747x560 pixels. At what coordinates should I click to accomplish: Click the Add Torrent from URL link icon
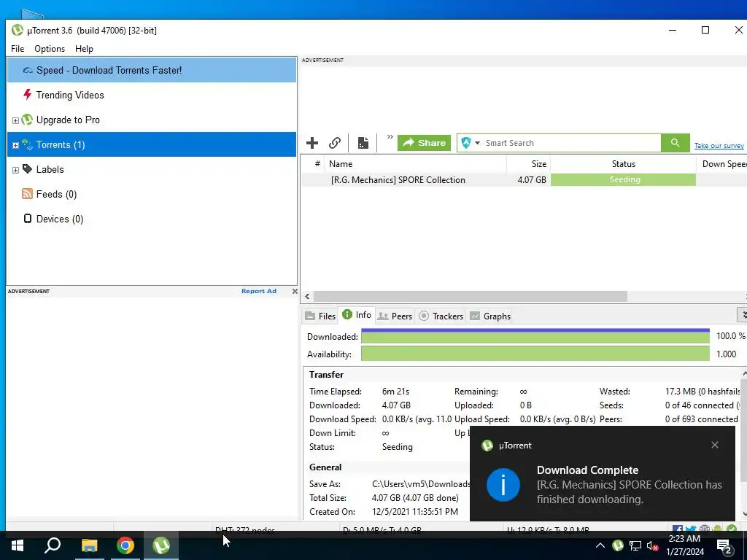tap(335, 143)
